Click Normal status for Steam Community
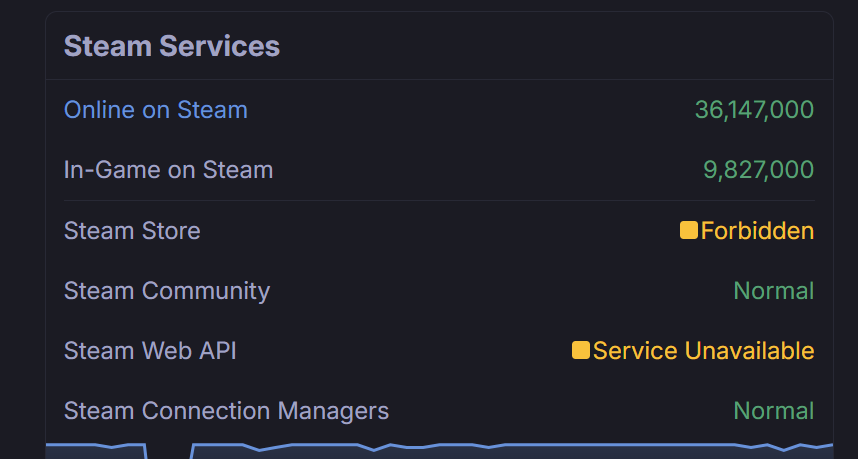The image size is (858, 459). [x=774, y=290]
